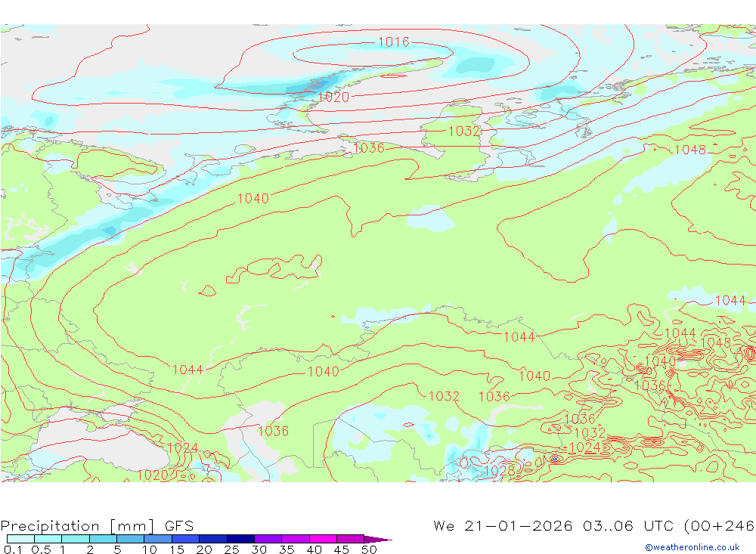Screen dimensions: 756x554
Task: Pick the 15–20 mm royal-blue legend swatch
Action: pos(185,539)
